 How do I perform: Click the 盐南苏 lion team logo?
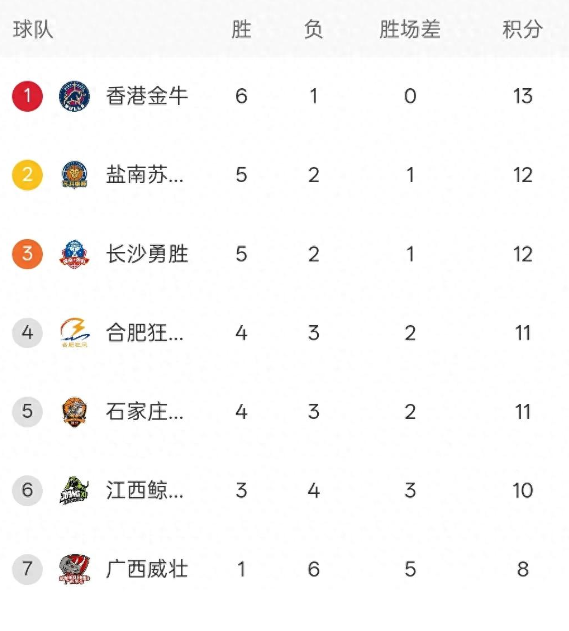point(74,175)
